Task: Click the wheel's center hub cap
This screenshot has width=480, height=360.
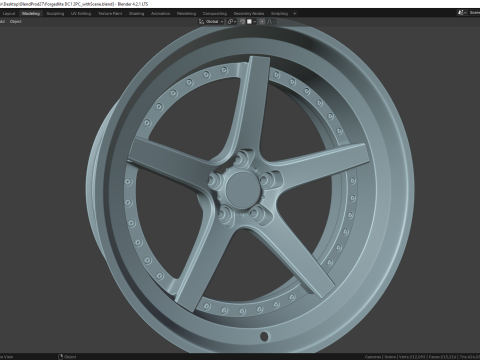Action: [243, 189]
